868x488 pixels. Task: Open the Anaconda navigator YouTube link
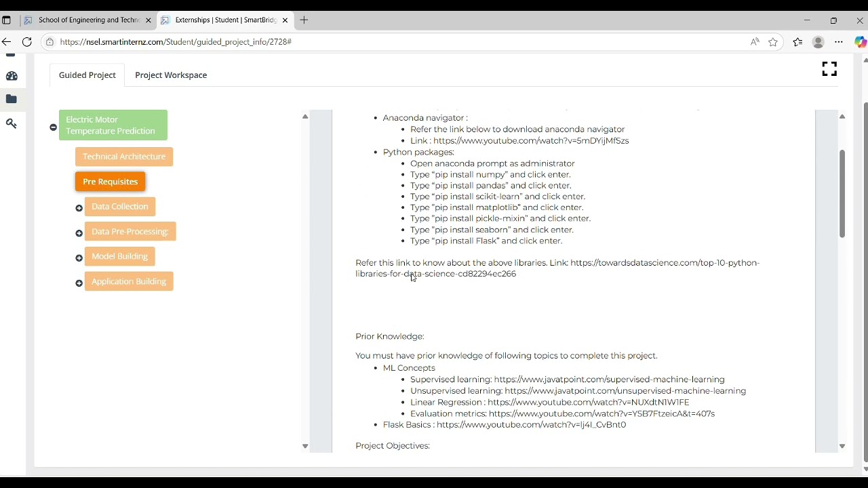pyautogui.click(x=531, y=141)
